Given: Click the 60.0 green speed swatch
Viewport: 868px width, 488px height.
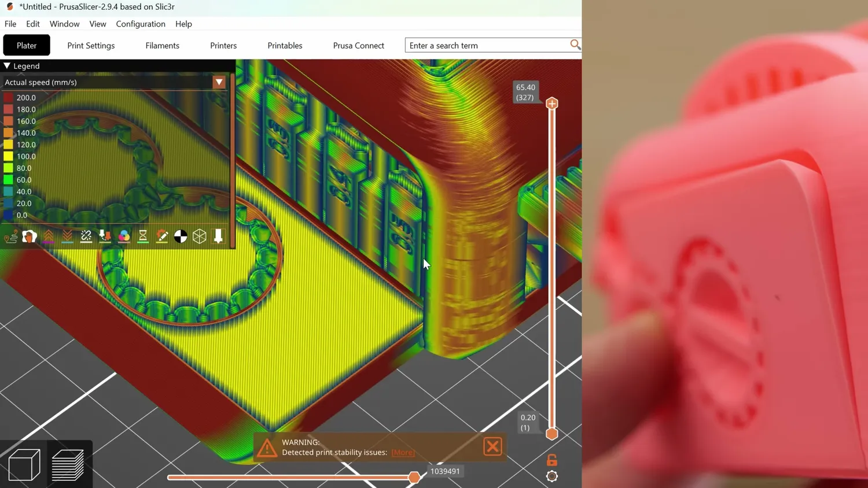Looking at the screenshot, I should (x=8, y=180).
